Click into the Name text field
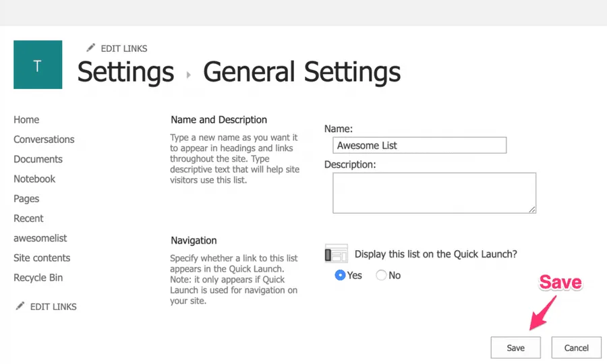Viewport: 607px width, 364px height. (419, 145)
